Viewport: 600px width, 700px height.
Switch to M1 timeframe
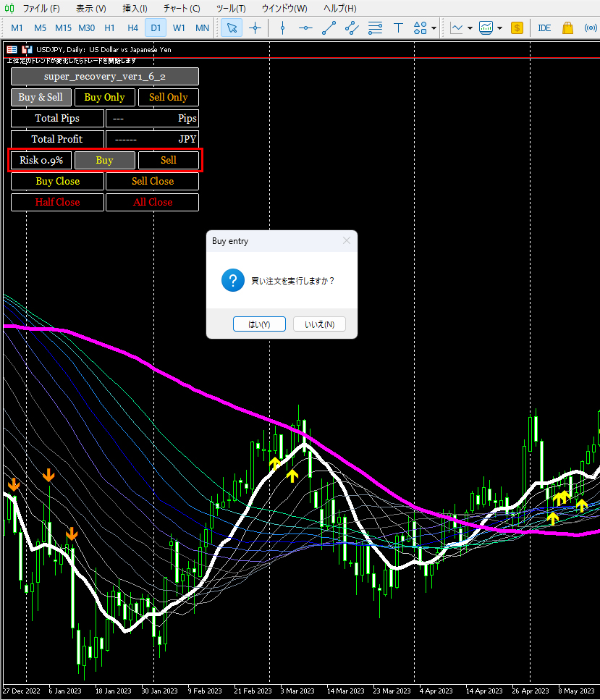coord(17,28)
